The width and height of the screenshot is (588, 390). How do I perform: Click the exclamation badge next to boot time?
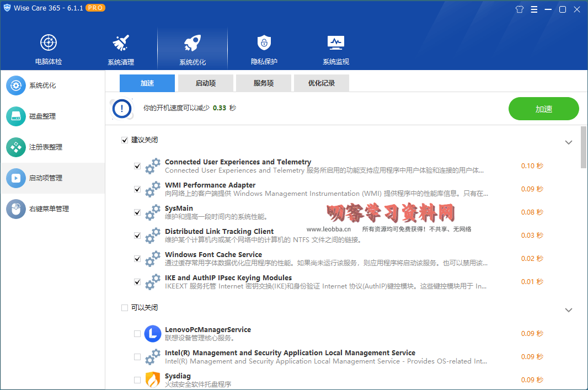pos(121,109)
